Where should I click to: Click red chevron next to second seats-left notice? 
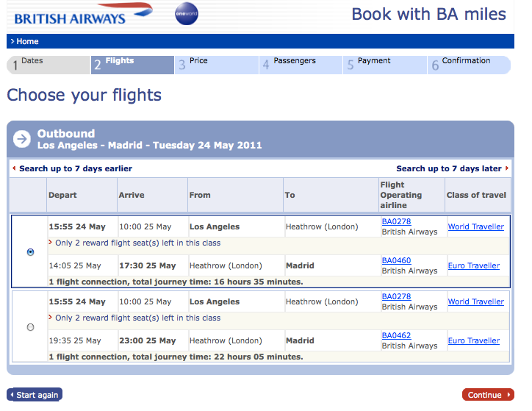(x=50, y=318)
